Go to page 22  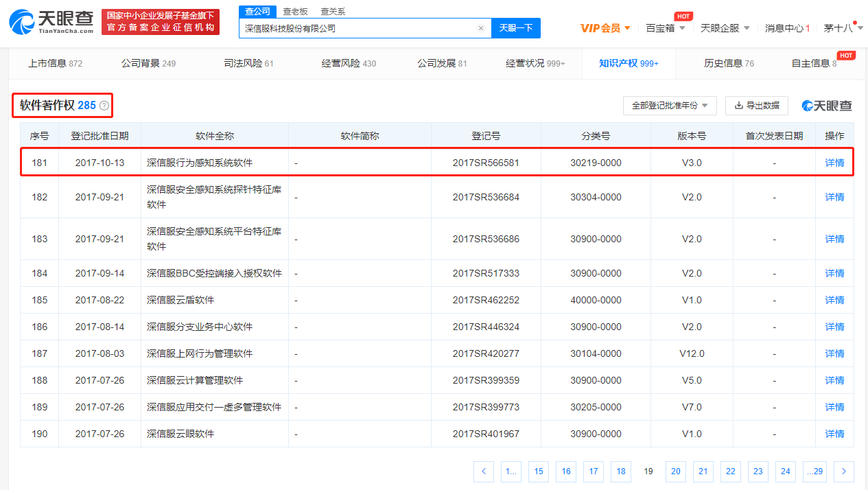731,471
